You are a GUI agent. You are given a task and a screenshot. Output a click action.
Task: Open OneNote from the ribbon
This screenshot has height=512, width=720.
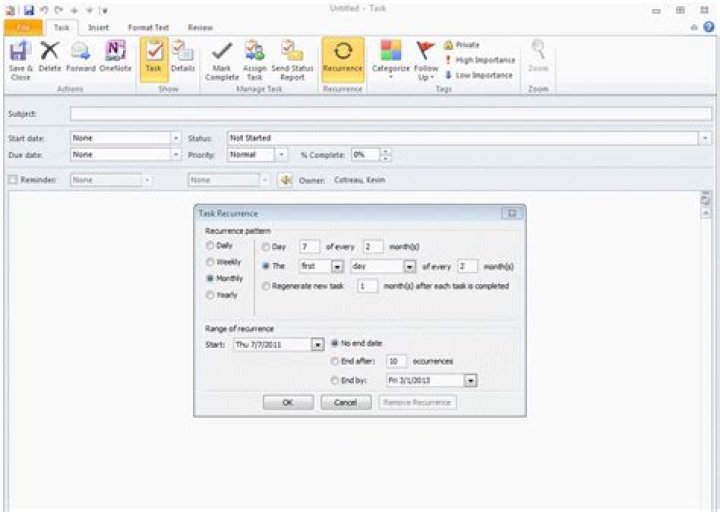pyautogui.click(x=115, y=57)
